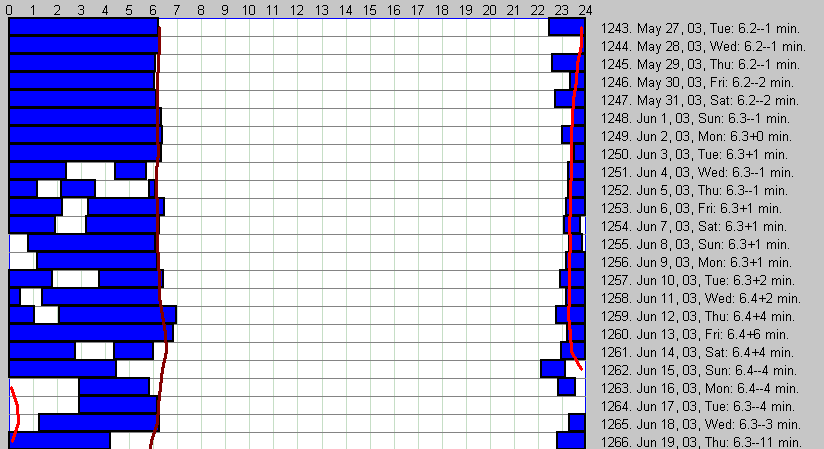
Task: Select the row label 1262. Jun 15, 03, Sun
Action: (699, 370)
